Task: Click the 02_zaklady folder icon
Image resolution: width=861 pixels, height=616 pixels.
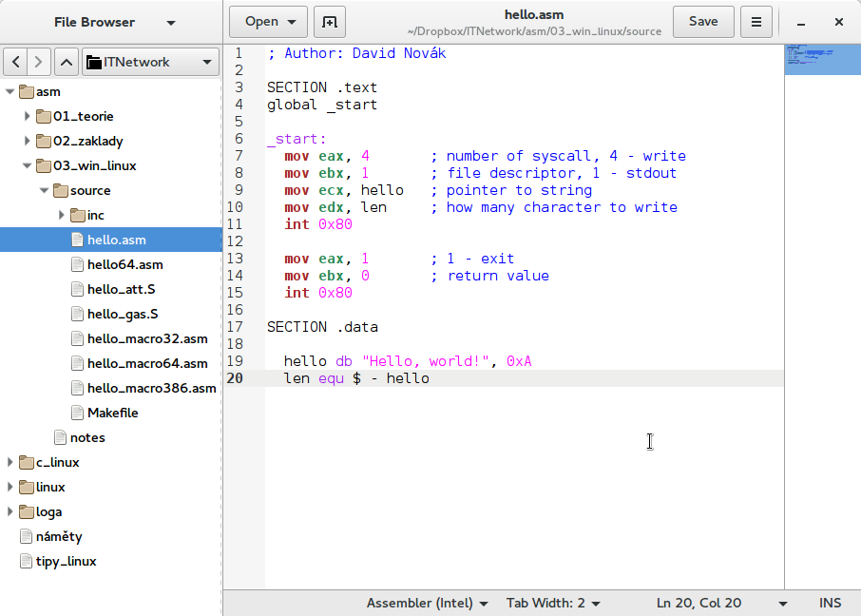Action: 44,141
